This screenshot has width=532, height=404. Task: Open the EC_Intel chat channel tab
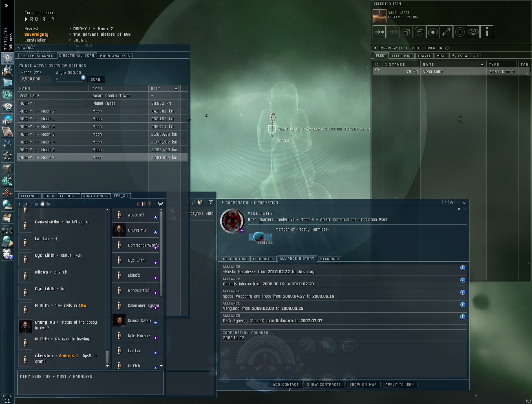point(68,196)
